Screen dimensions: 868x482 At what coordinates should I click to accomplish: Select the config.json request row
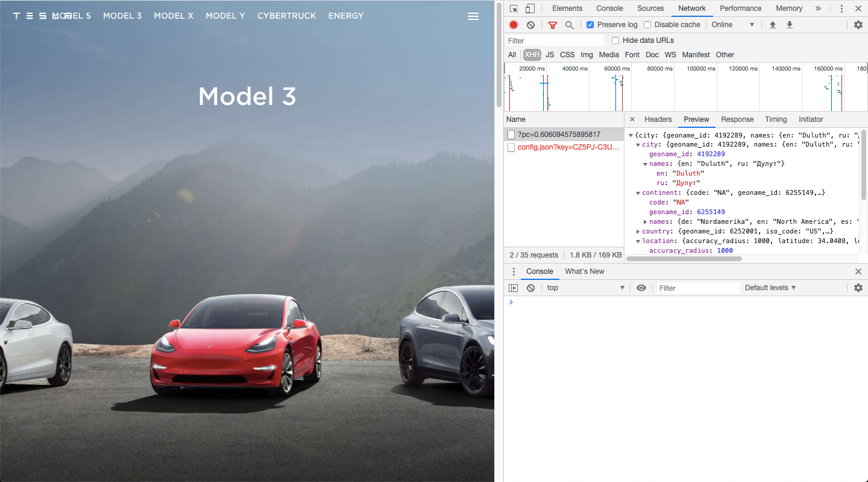tap(564, 147)
